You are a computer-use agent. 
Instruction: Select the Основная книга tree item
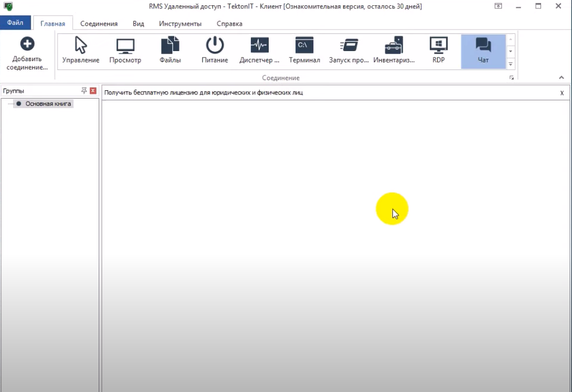pos(44,104)
